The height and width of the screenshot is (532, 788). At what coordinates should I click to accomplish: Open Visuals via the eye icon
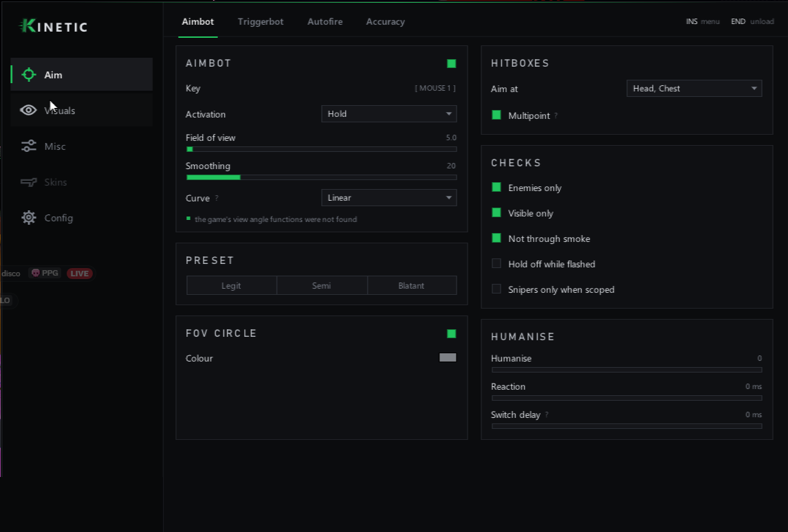point(28,110)
